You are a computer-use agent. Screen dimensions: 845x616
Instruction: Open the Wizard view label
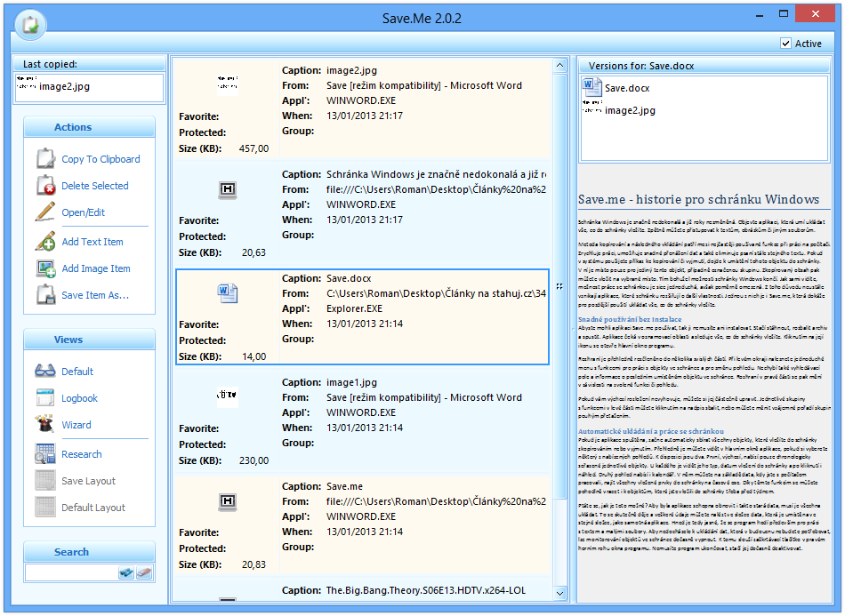tap(76, 424)
